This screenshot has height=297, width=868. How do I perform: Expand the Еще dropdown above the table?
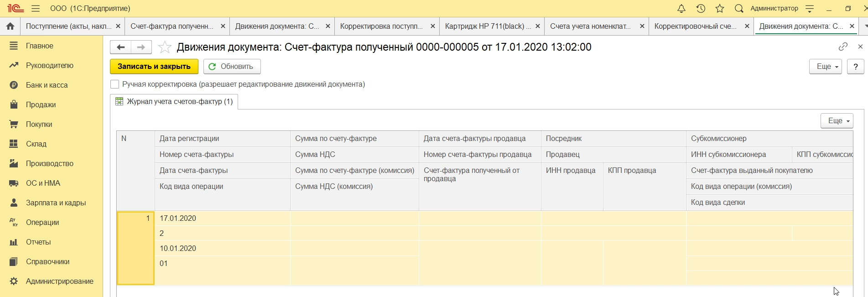click(x=837, y=121)
